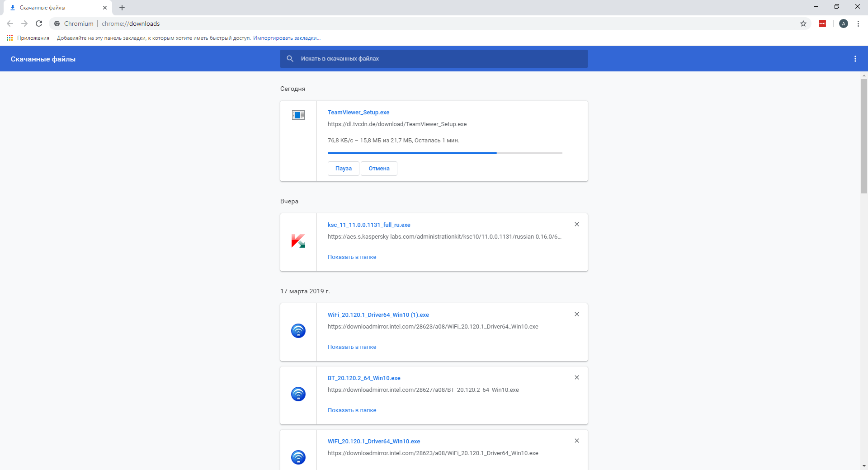Restore down the Chromium window
868x470 pixels.
click(x=837, y=7)
